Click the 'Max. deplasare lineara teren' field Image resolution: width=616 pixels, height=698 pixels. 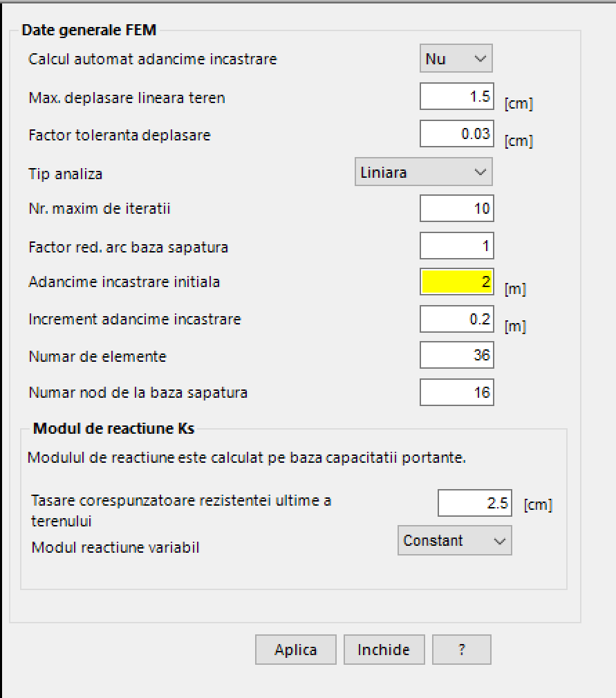[456, 97]
